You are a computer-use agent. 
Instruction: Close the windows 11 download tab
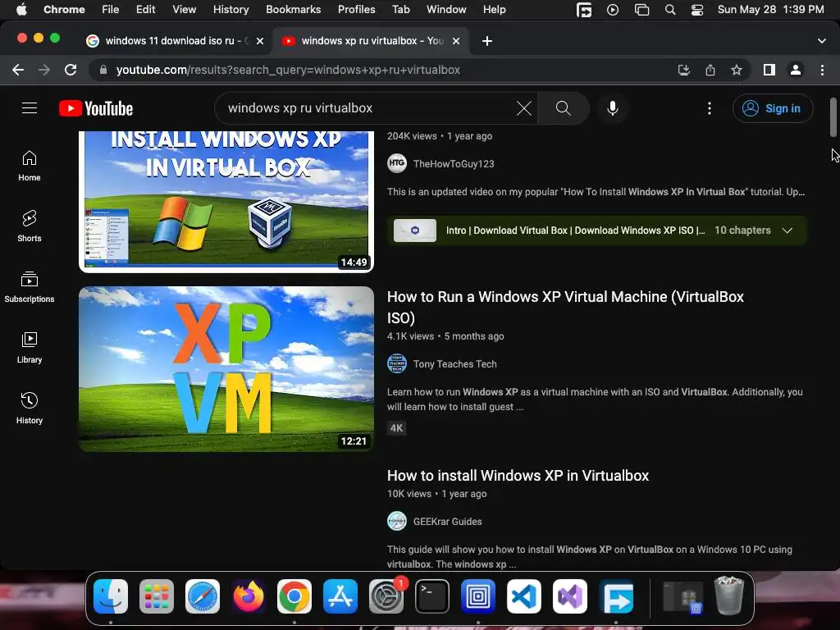(260, 41)
